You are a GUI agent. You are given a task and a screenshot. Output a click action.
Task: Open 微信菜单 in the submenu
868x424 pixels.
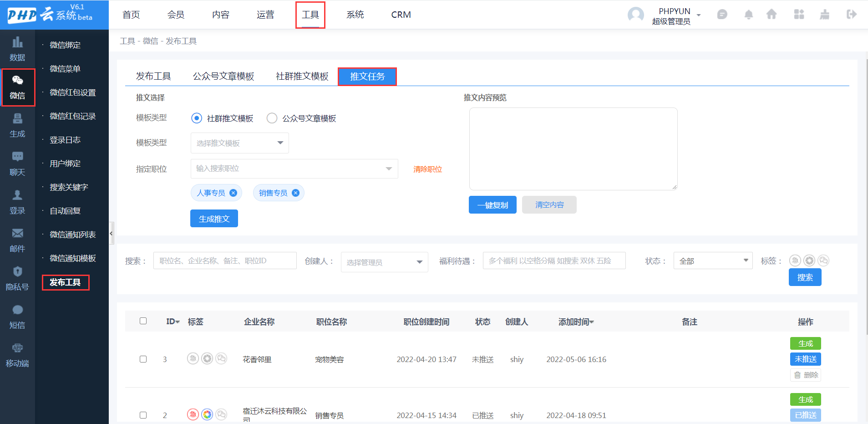coord(65,69)
